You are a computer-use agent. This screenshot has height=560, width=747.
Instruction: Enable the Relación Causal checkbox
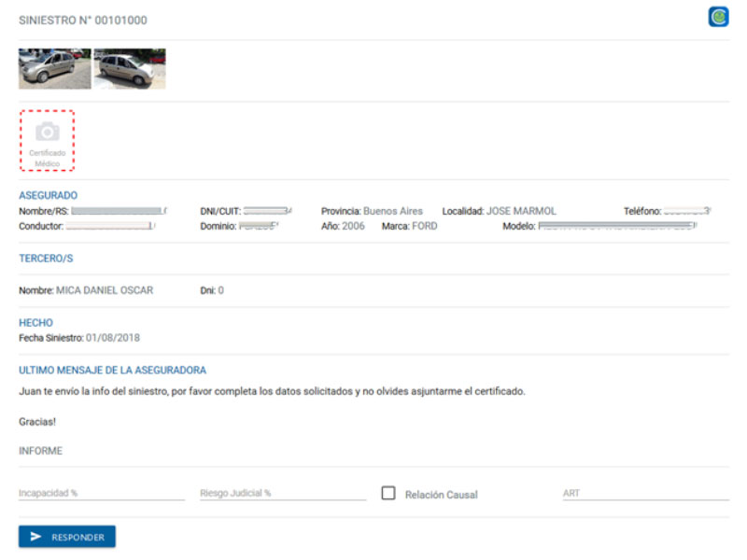click(388, 494)
